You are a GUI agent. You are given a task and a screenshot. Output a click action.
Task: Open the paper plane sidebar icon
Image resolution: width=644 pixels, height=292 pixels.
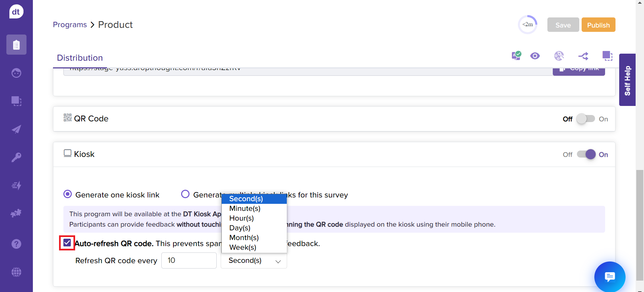click(16, 129)
